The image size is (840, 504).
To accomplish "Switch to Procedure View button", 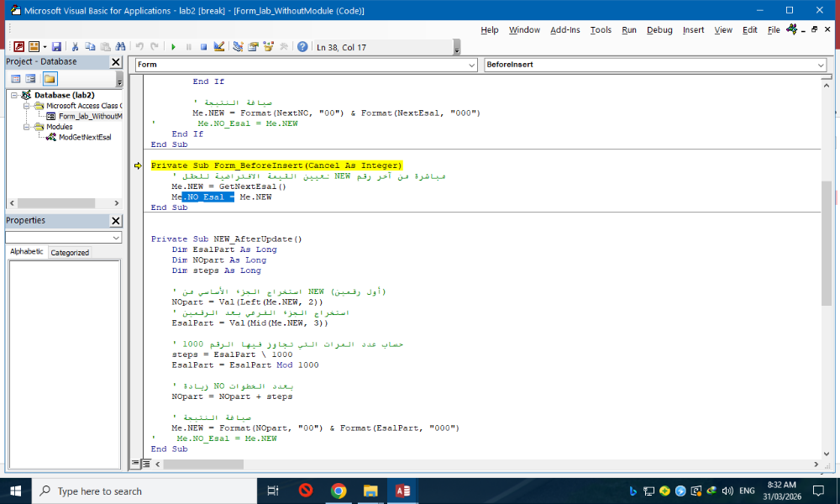I will click(x=134, y=464).
